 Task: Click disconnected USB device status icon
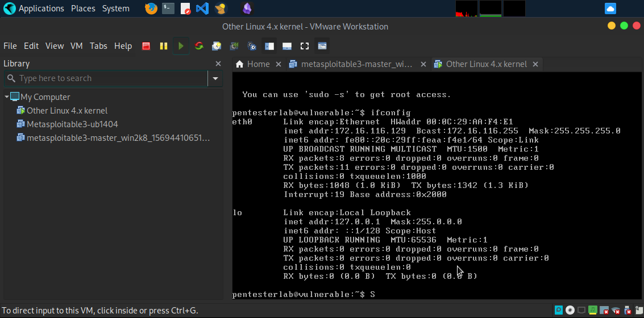coord(627,310)
